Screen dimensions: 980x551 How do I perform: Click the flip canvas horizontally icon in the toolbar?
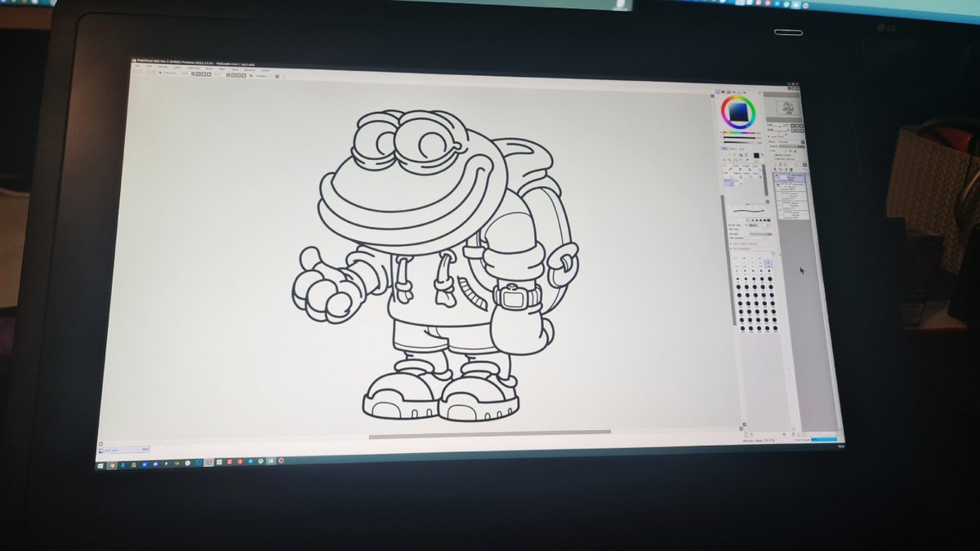[x=251, y=76]
